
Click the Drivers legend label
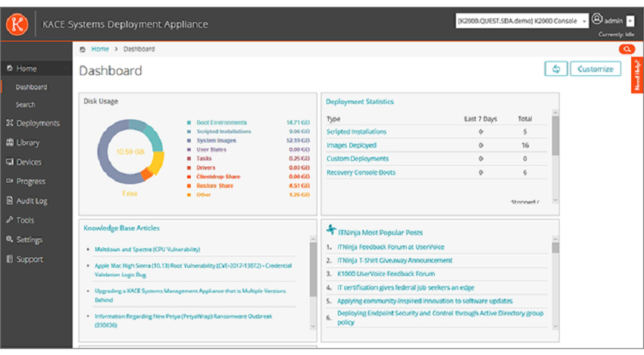(206, 168)
